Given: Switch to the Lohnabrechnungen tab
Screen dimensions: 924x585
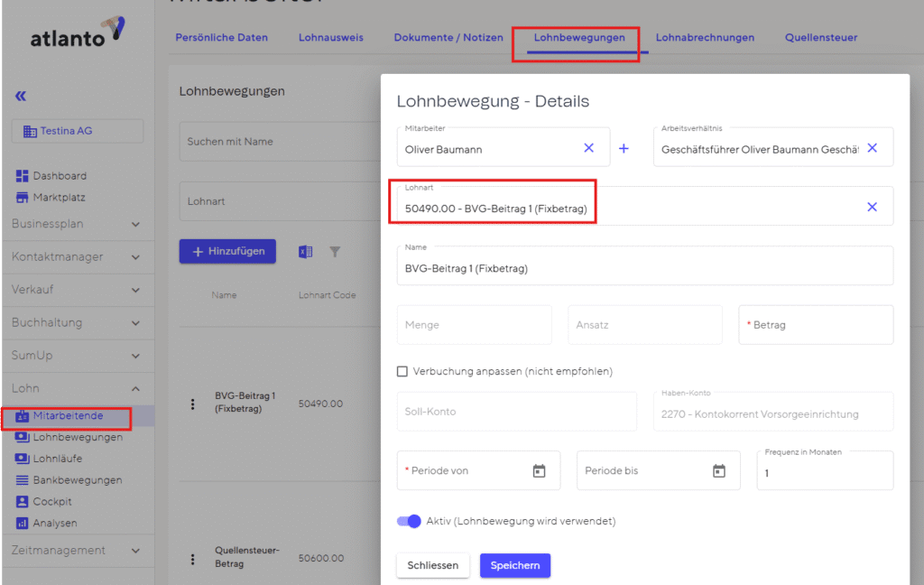Looking at the screenshot, I should coord(705,38).
